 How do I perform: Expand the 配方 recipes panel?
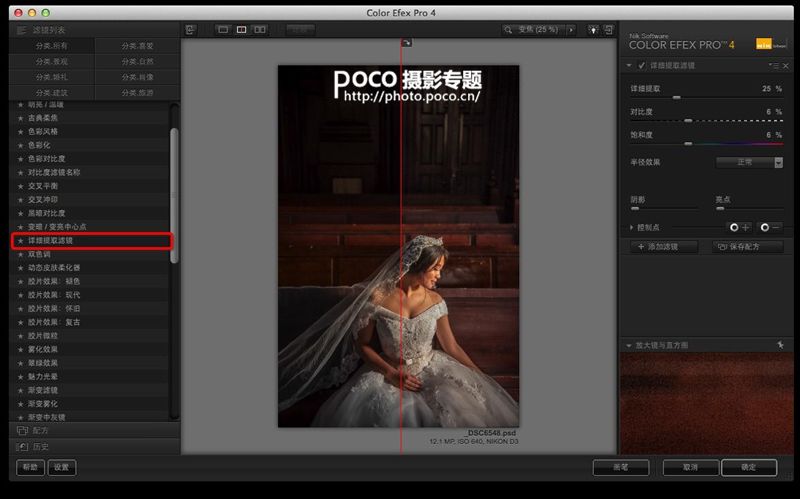(95, 431)
